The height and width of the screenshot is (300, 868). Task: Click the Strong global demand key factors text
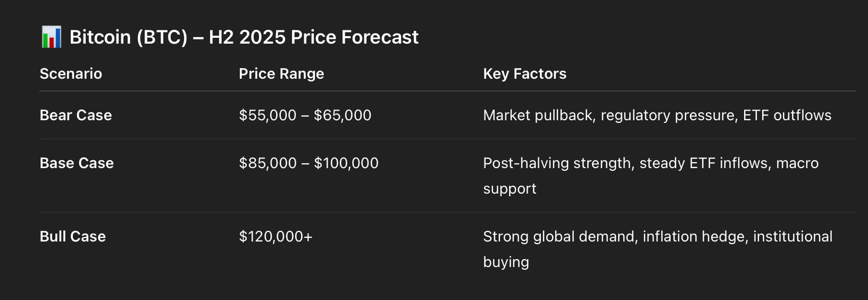coord(560,237)
